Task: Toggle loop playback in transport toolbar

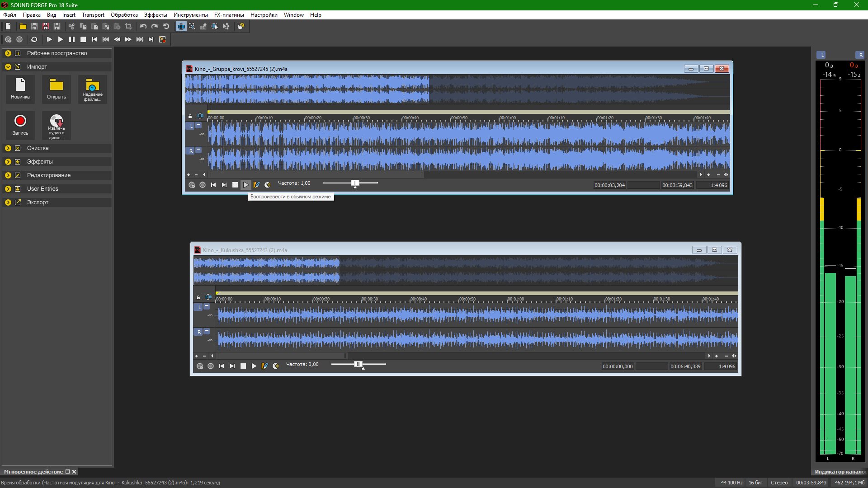Action: [x=34, y=39]
